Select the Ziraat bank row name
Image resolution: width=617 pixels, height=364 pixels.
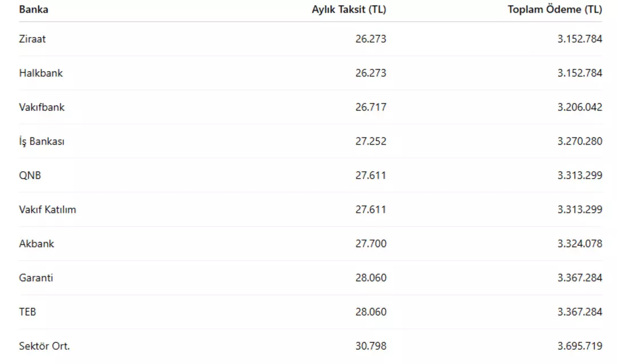click(x=33, y=39)
